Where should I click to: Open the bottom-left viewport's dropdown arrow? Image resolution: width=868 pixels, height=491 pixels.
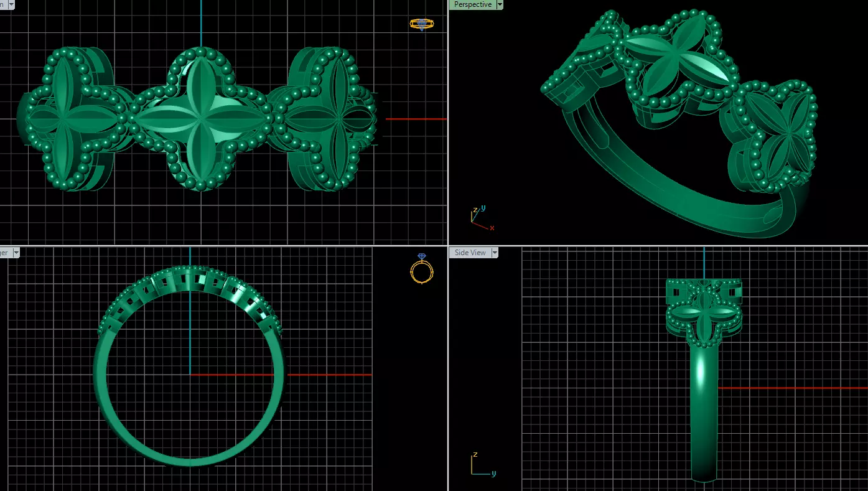point(16,253)
